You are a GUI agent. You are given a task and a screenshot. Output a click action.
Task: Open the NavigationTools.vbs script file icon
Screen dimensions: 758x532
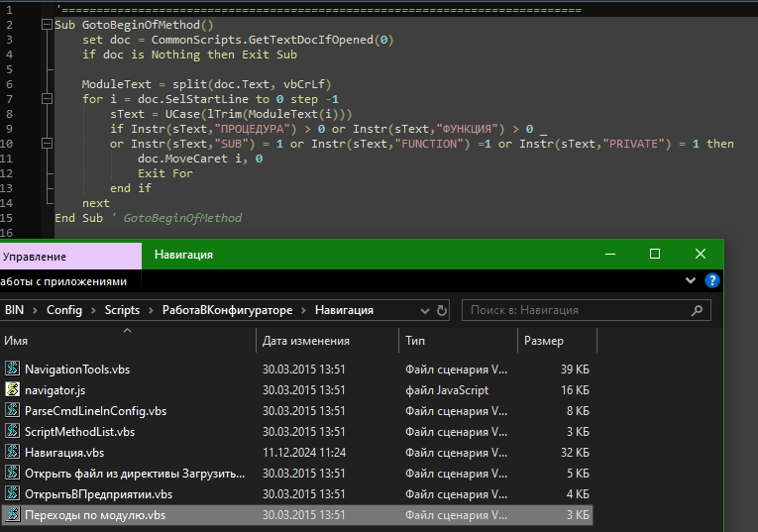[13, 369]
